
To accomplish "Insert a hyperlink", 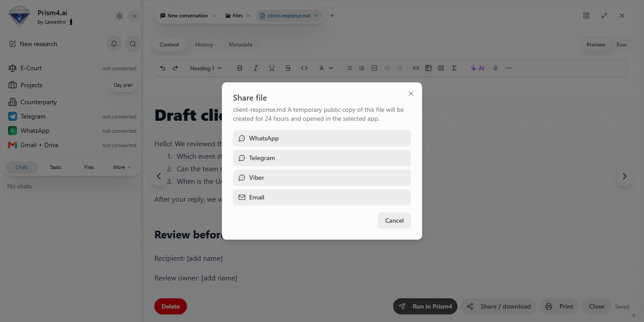I will [x=416, y=68].
